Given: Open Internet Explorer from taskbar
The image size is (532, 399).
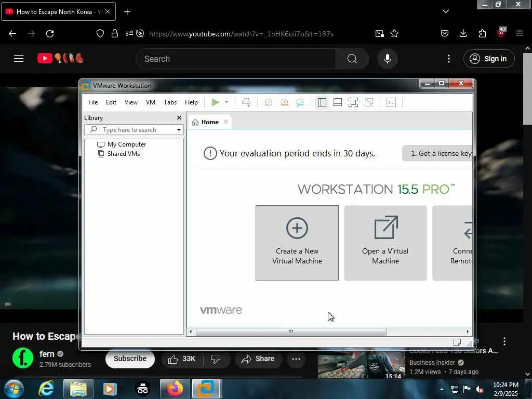Looking at the screenshot, I should 46,389.
